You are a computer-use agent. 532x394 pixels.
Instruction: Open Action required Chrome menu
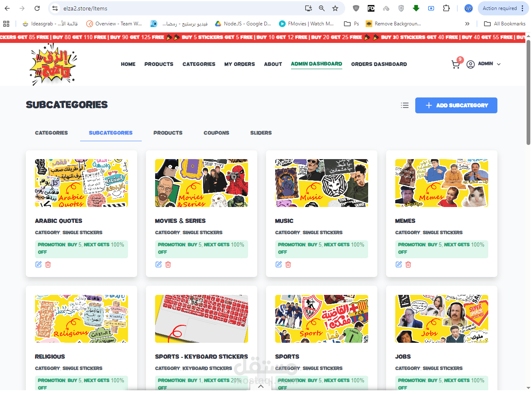pyautogui.click(x=502, y=8)
